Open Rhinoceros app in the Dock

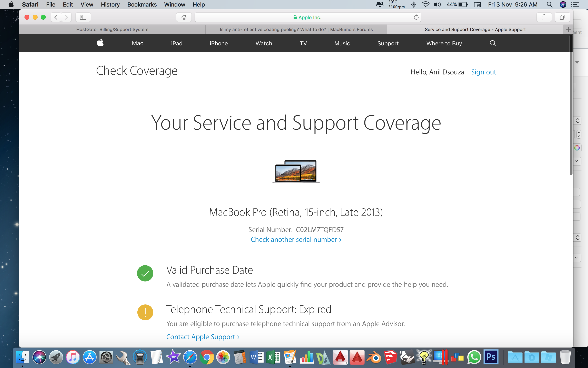click(407, 357)
